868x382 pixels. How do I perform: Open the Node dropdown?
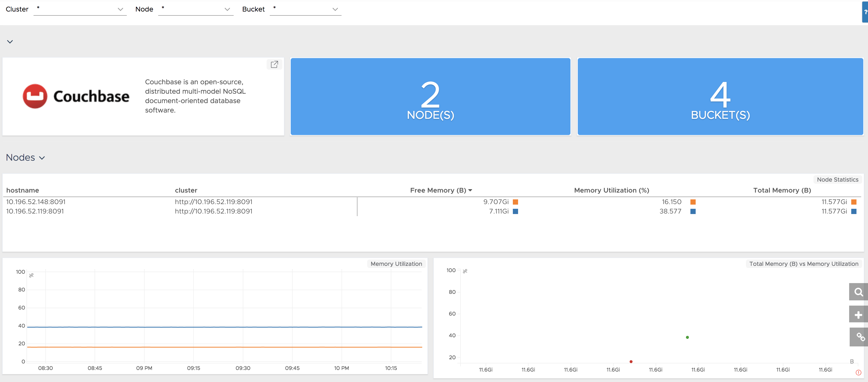pyautogui.click(x=195, y=9)
